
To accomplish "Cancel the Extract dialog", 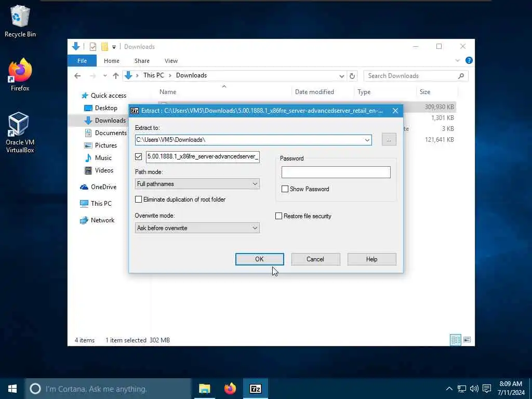I will coord(315,259).
